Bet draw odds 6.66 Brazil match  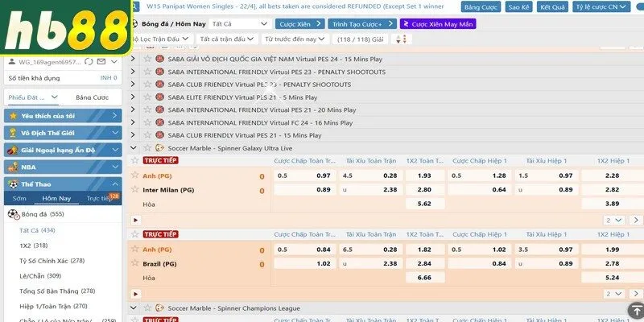[x=425, y=278]
